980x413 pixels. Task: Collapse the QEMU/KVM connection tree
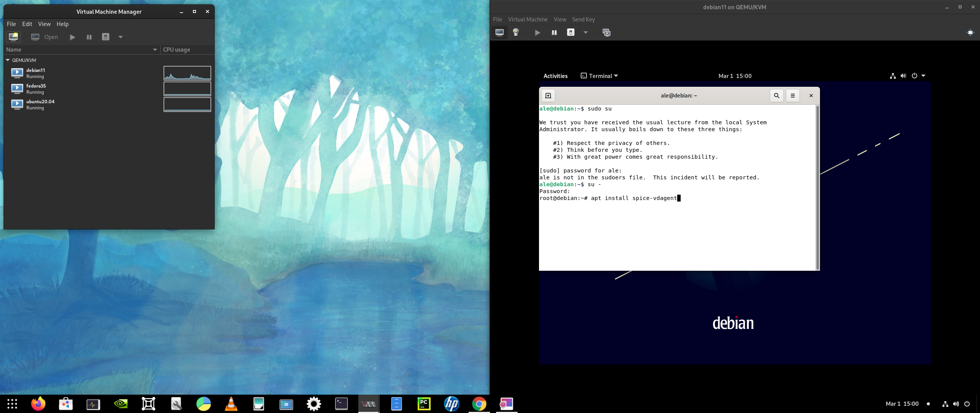(x=8, y=60)
